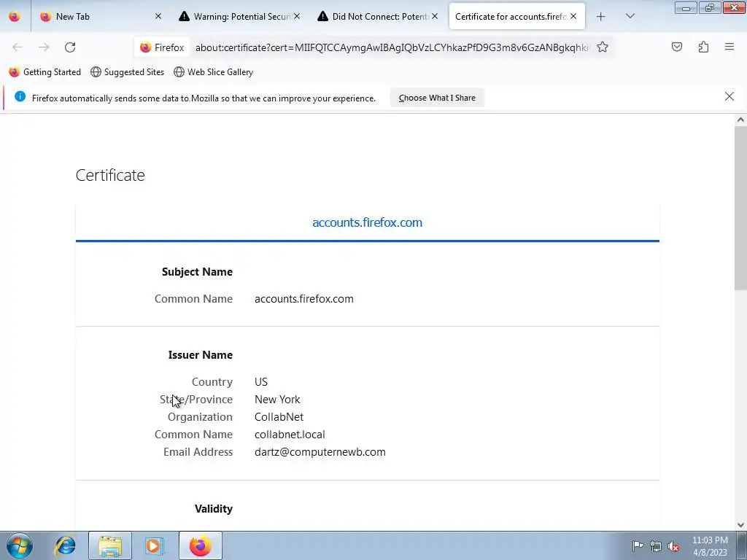Image resolution: width=747 pixels, height=560 pixels.
Task: Open the Save to Pocket icon
Action: pos(676,47)
